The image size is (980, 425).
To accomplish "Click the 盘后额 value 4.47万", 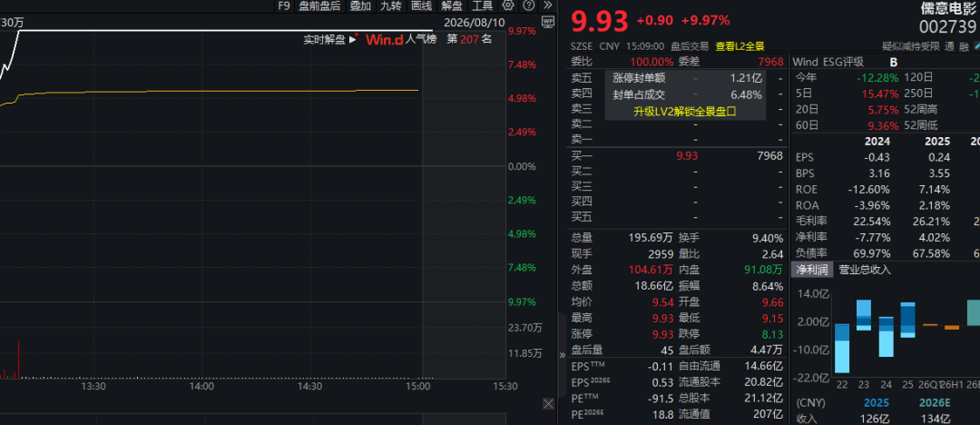I will pos(766,350).
